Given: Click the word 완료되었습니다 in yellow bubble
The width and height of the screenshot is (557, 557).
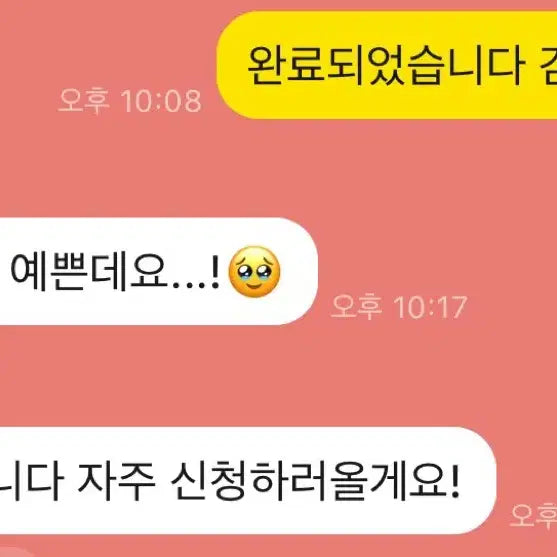Looking at the screenshot, I should (x=385, y=66).
